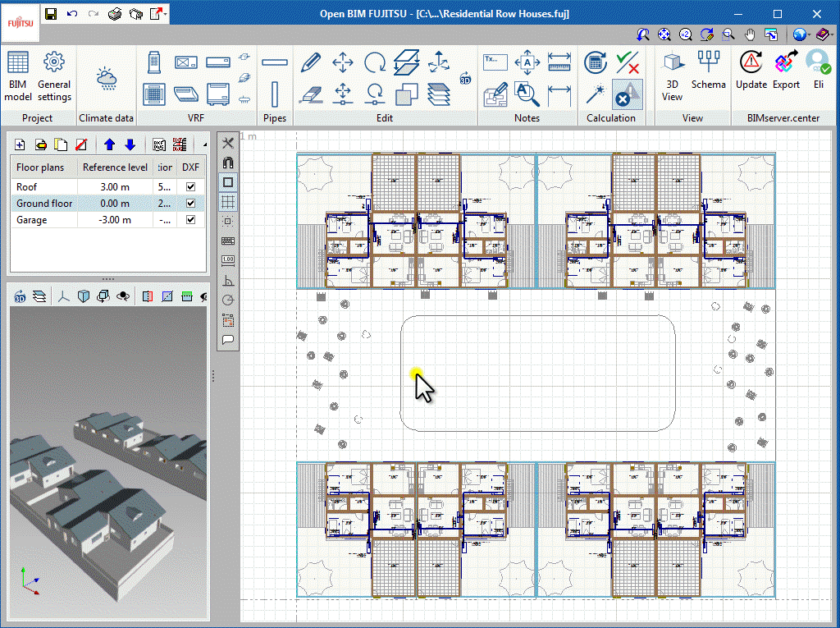Toggle the grid display in the side toolbar
This screenshot has width=840, height=628.
[227, 203]
